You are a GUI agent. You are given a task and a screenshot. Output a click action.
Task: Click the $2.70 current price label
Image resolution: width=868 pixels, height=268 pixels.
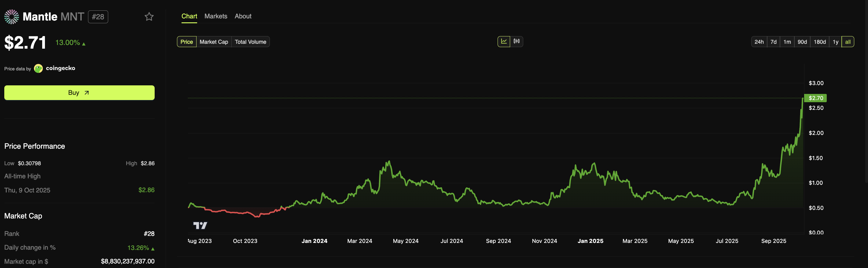pyautogui.click(x=815, y=98)
